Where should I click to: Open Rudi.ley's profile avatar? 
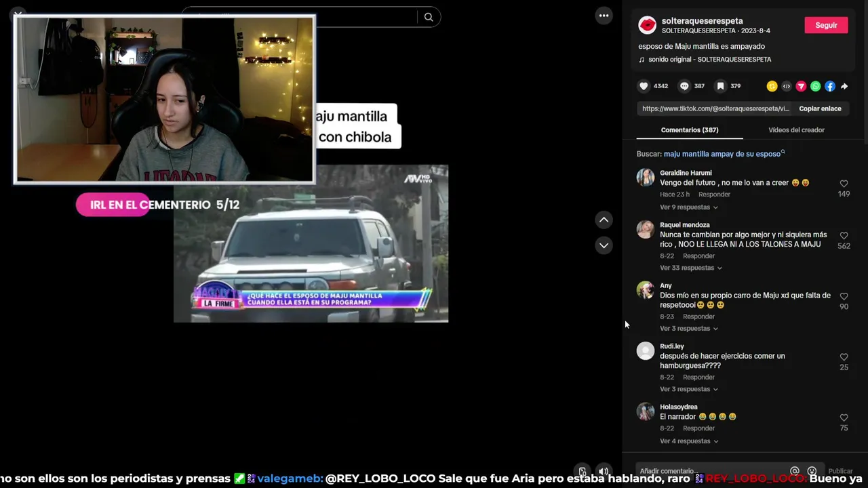[645, 351]
